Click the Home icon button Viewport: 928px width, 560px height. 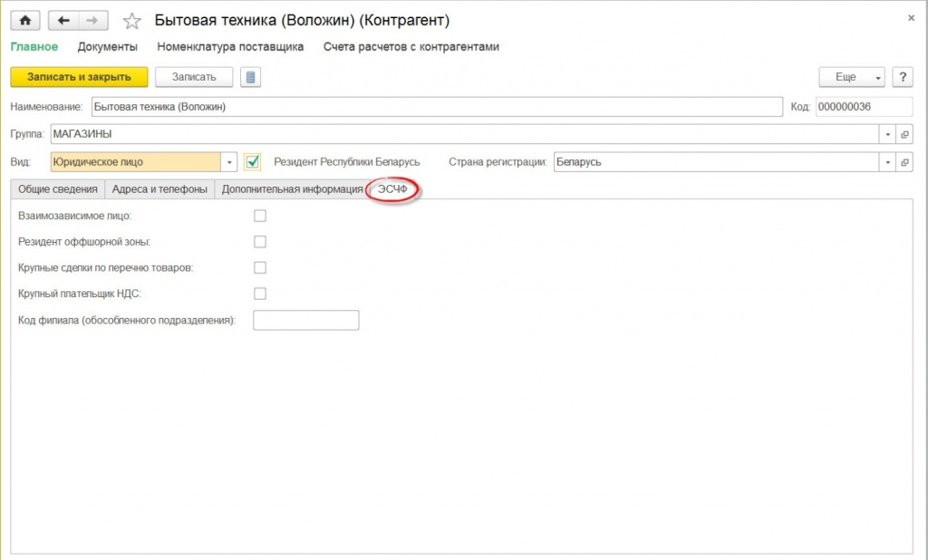[24, 20]
